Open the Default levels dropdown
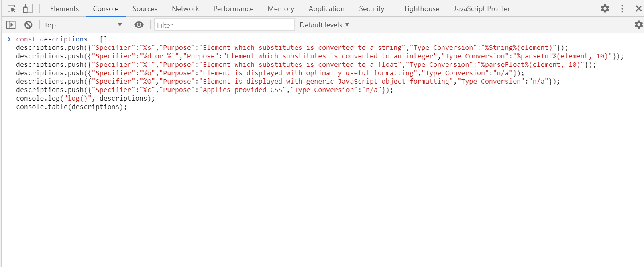This screenshot has height=267, width=644. tap(324, 25)
